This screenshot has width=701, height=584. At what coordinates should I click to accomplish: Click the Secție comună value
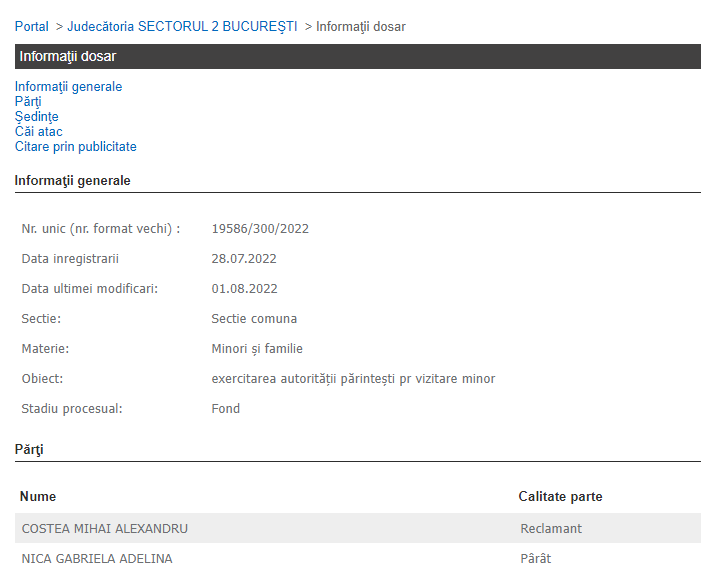click(x=254, y=319)
